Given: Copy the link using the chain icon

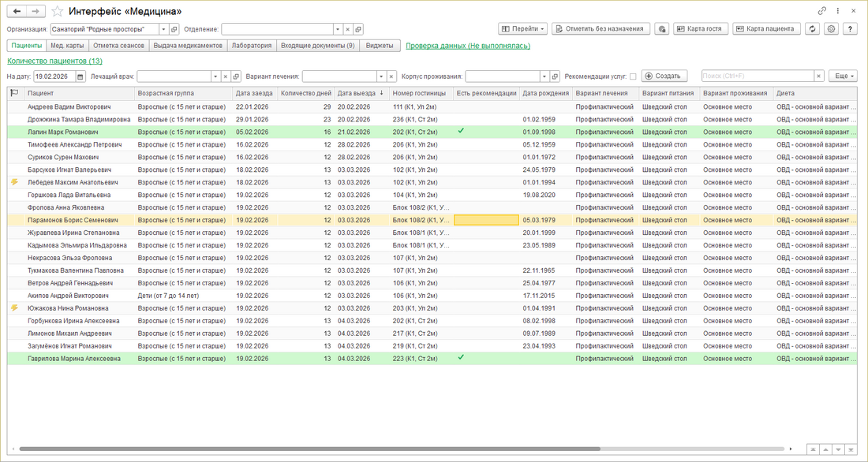Looking at the screenshot, I should [x=822, y=12].
